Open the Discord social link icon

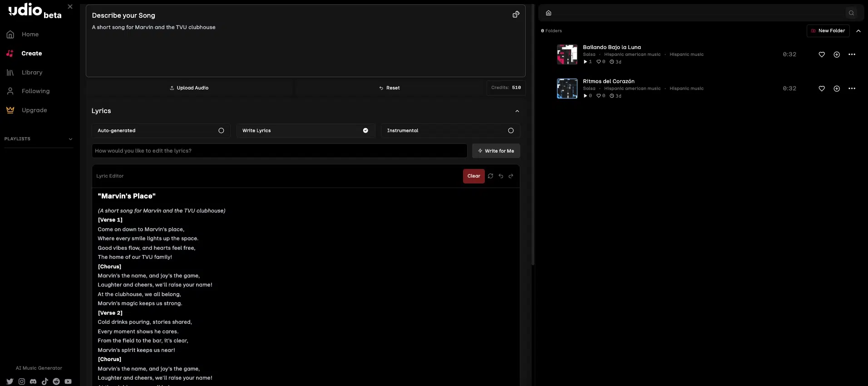[x=33, y=381]
